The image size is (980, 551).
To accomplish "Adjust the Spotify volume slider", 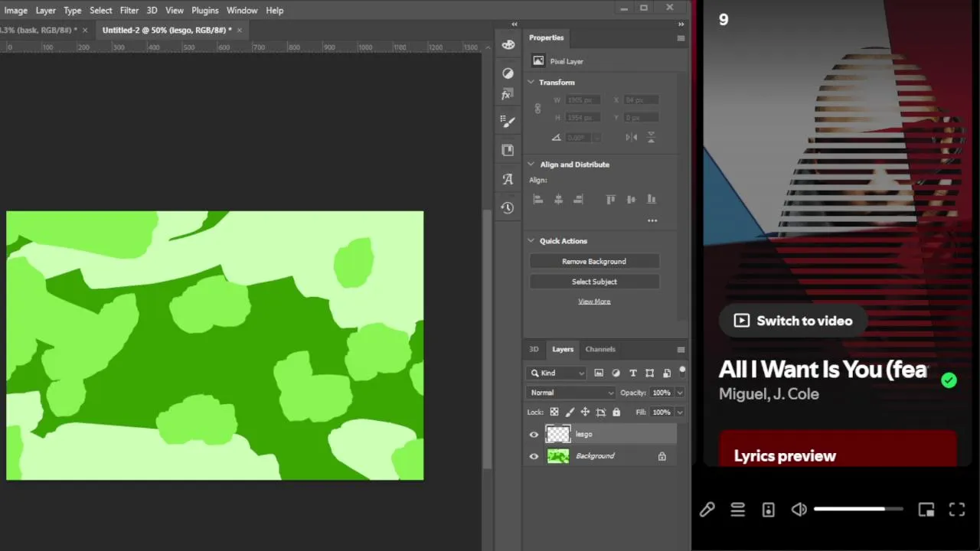I will coord(858,509).
